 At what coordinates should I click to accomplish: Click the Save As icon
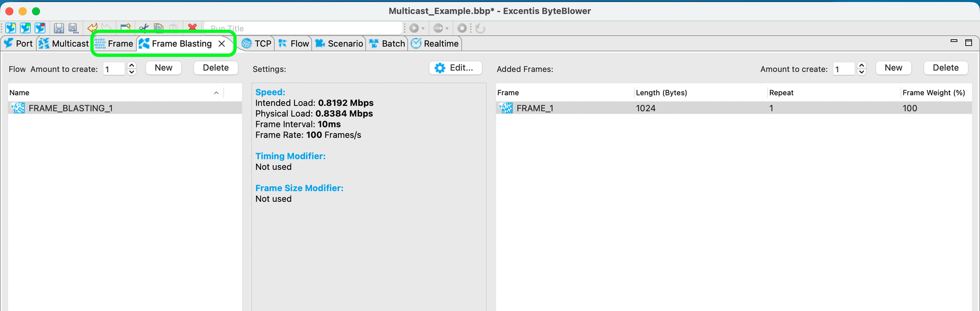click(x=73, y=28)
